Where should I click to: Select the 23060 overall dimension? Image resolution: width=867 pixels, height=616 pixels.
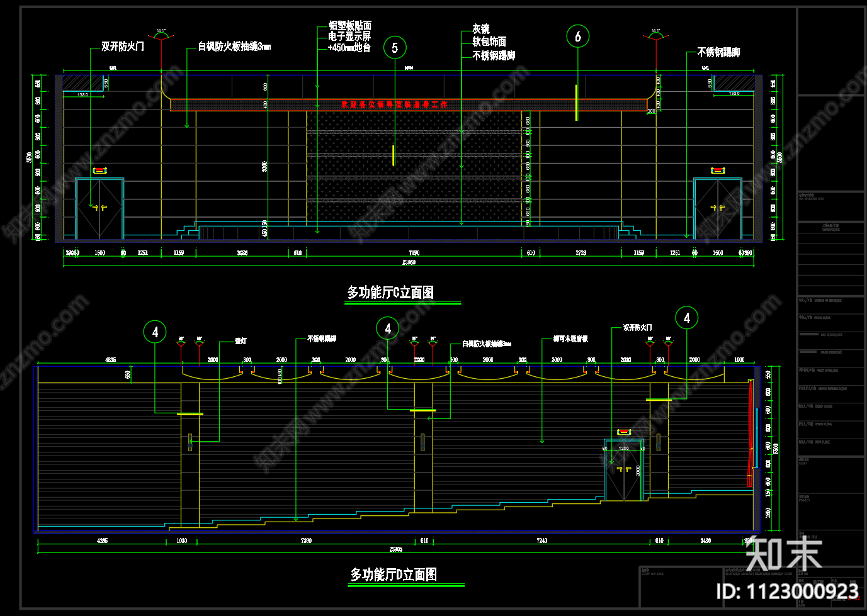pyautogui.click(x=409, y=262)
